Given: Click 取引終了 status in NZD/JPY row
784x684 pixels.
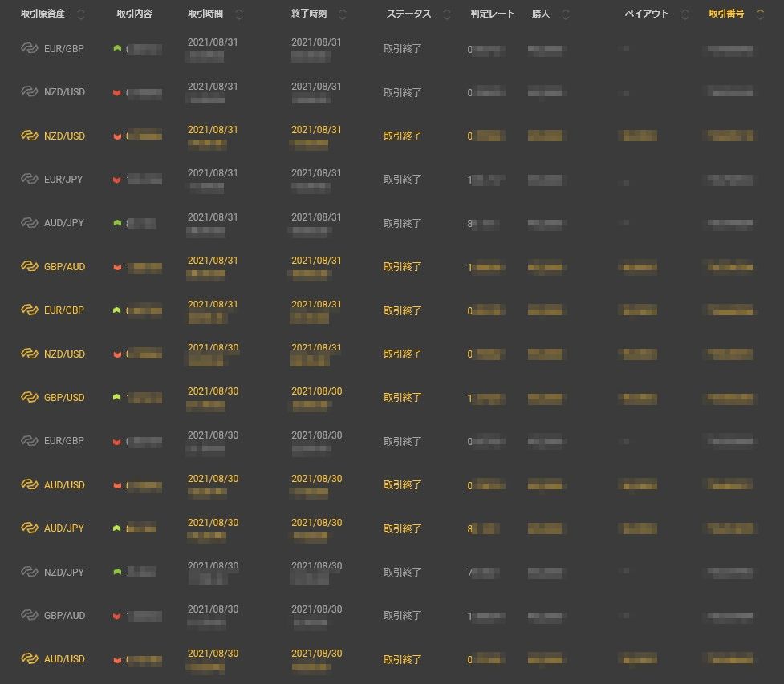Looking at the screenshot, I should [403, 572].
